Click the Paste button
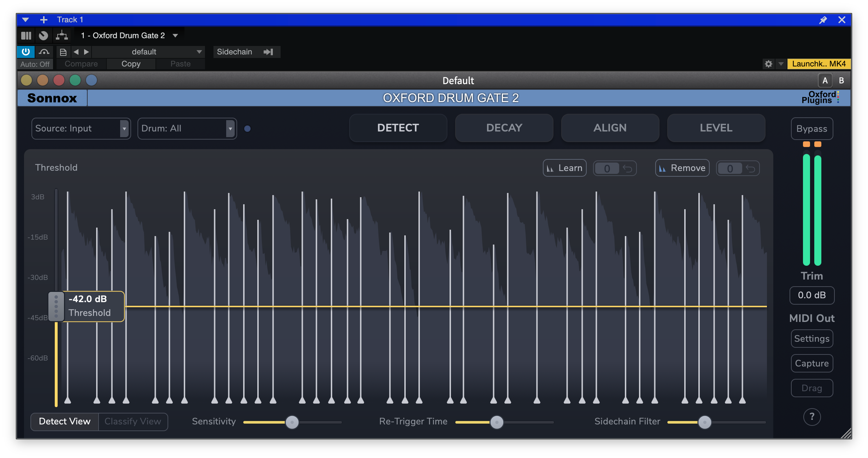Screen dimensions: 868x458 point(181,64)
